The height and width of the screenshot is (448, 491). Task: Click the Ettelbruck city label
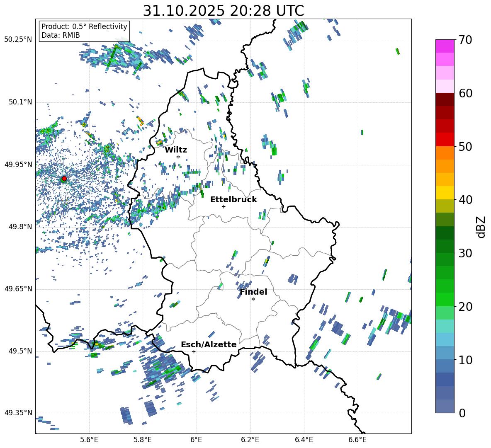pos(233,200)
